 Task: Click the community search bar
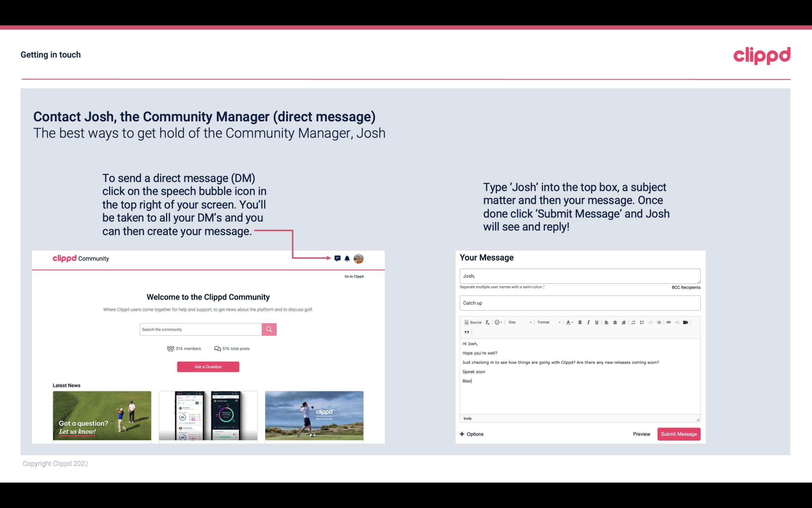(199, 329)
